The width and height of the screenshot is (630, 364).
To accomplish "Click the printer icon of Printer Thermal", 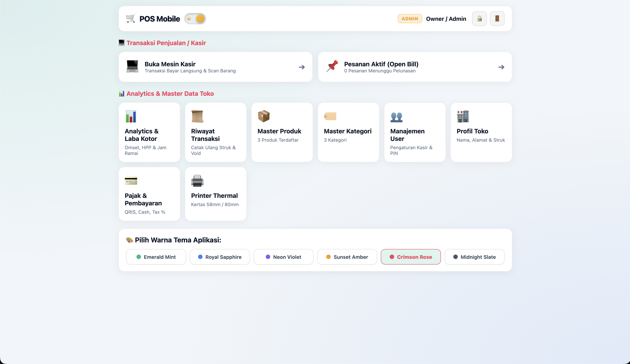I will click(197, 181).
